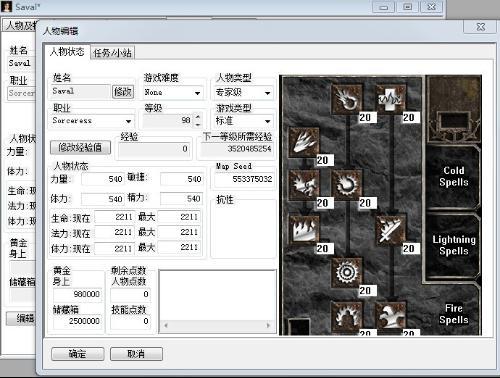Image resolution: width=500 pixels, height=378 pixels.
Task: Close the 人物编辑 dialog
Action: point(481,27)
